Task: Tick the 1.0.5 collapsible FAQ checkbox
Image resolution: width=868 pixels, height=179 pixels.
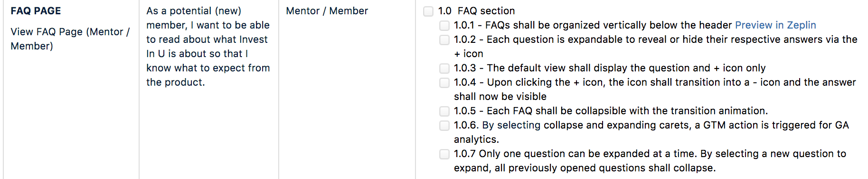Action: click(x=444, y=111)
